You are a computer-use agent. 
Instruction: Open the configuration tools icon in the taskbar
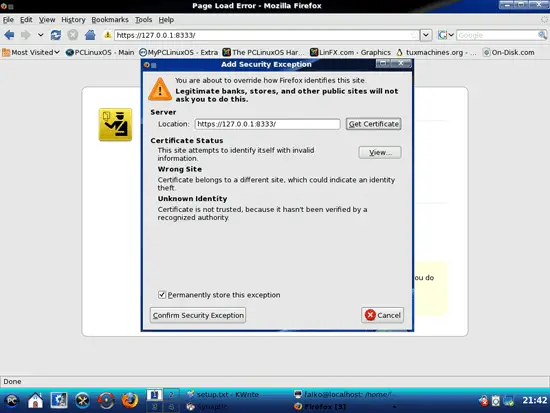point(83,400)
